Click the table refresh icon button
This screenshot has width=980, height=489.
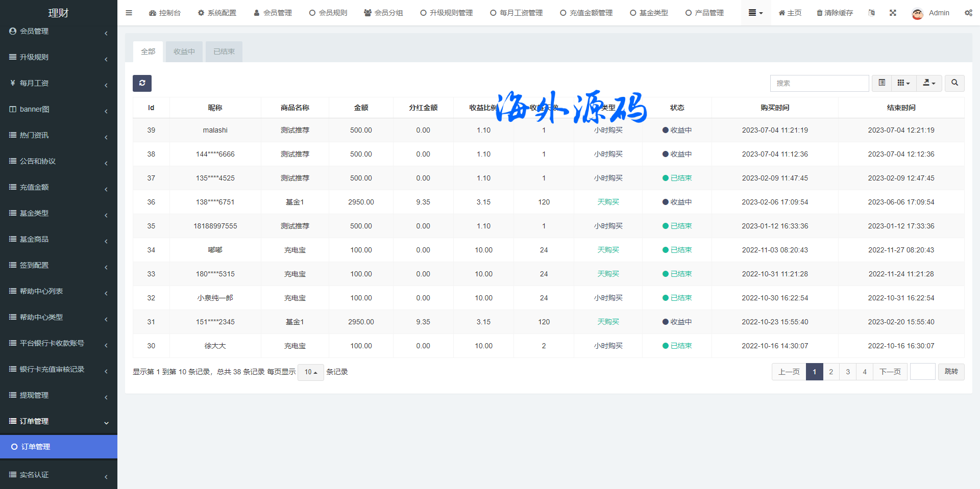(142, 83)
